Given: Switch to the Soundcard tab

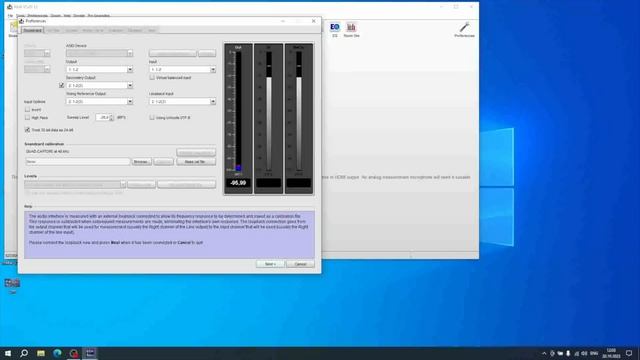Looking at the screenshot, I should point(32,30).
